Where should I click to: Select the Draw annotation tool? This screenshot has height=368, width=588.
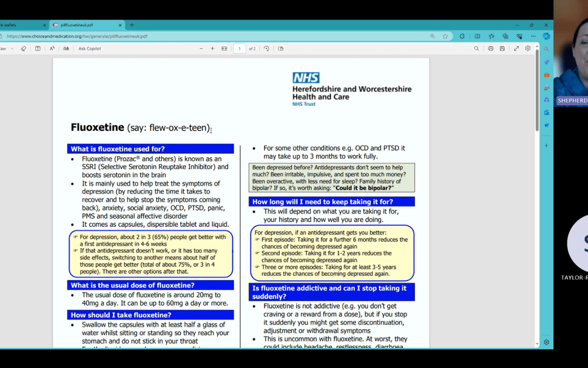pos(4,48)
